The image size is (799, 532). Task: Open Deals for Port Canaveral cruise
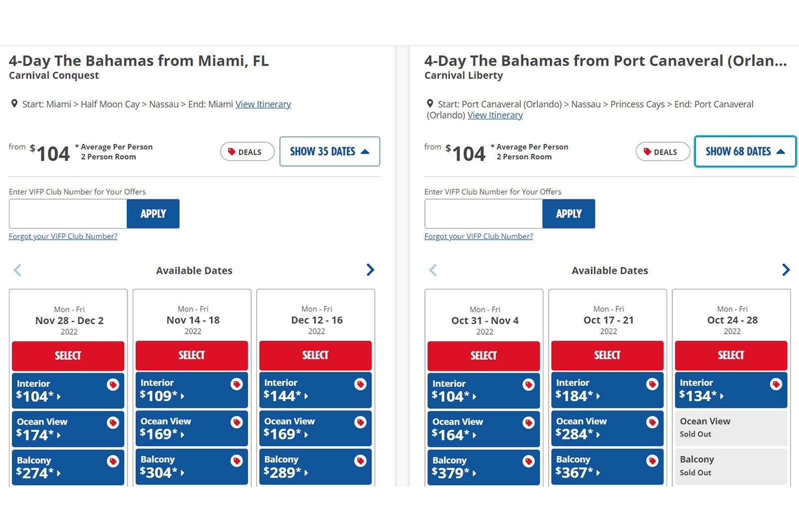[x=663, y=152]
